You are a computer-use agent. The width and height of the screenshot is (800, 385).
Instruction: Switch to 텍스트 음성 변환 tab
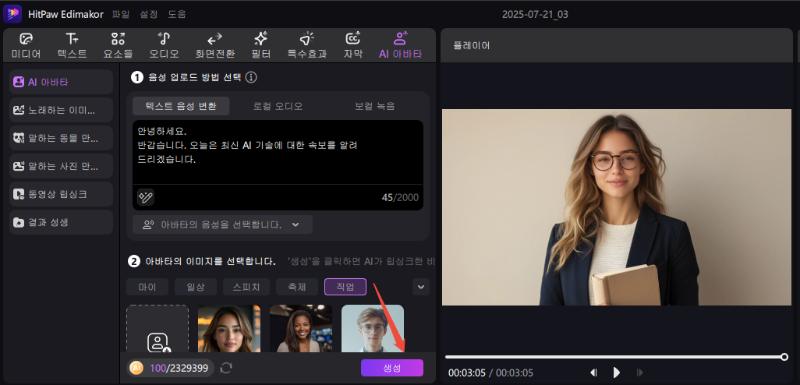point(181,106)
